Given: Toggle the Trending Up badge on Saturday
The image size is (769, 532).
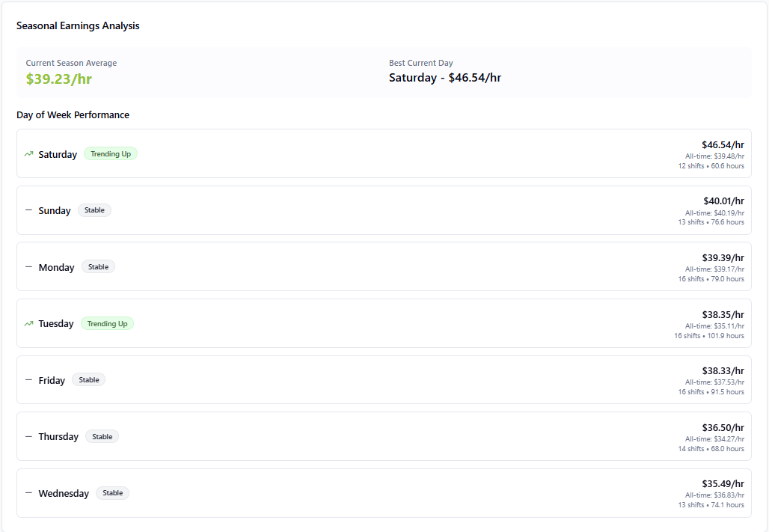Looking at the screenshot, I should (110, 153).
